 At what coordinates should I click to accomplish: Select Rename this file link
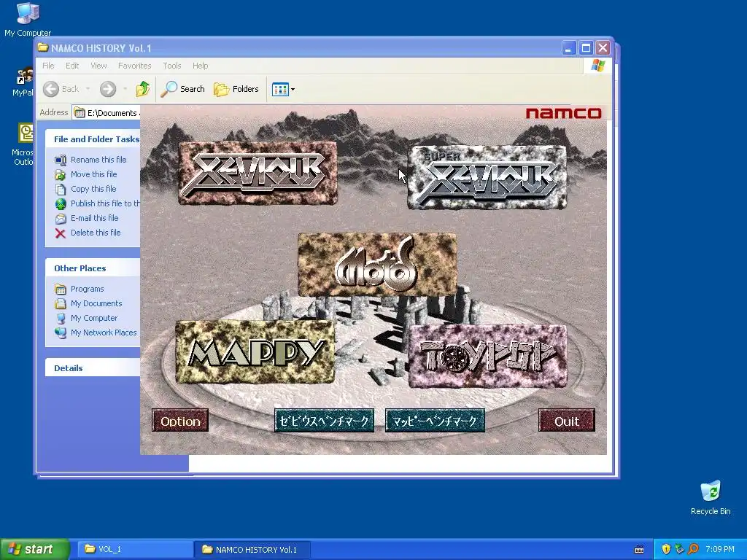click(x=98, y=160)
